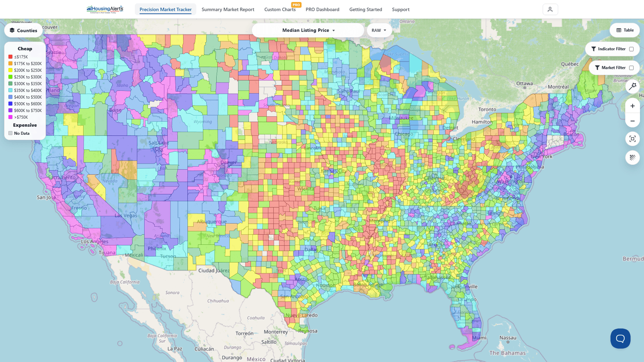Click the yellow $200K to $250K swatch
The height and width of the screenshot is (362, 644).
pyautogui.click(x=10, y=70)
